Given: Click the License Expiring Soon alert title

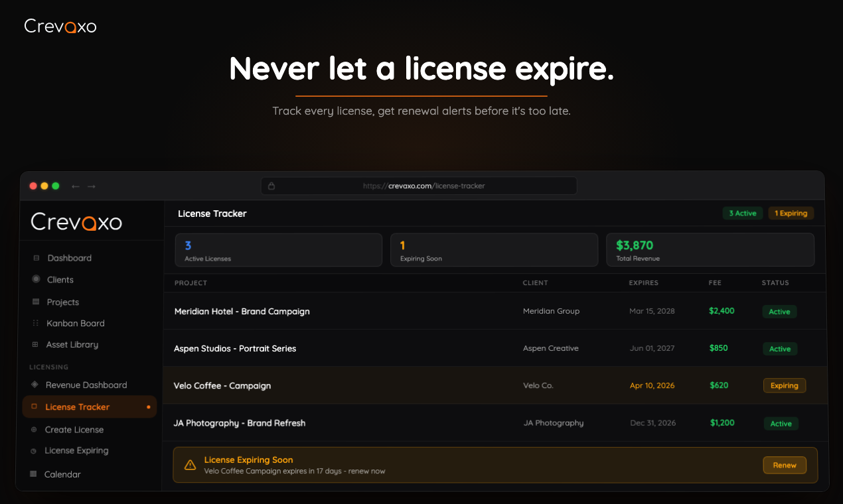Looking at the screenshot, I should tap(248, 460).
